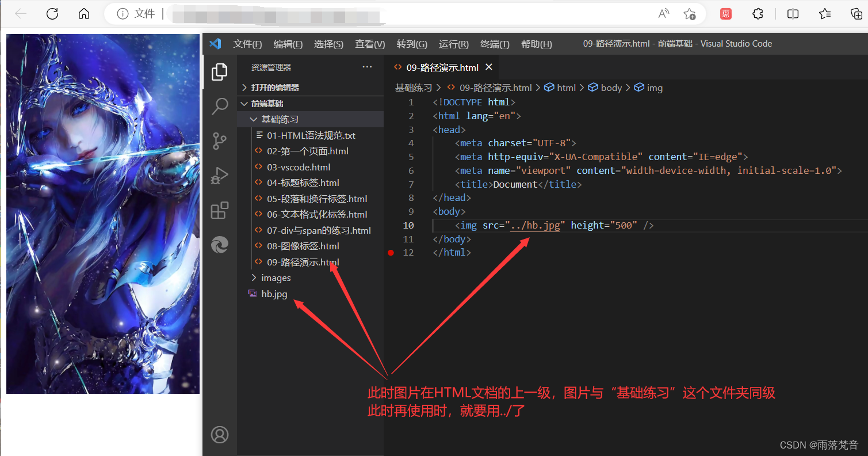This screenshot has height=456, width=868.
Task: Open the Explorer view in activity bar
Action: [x=219, y=72]
